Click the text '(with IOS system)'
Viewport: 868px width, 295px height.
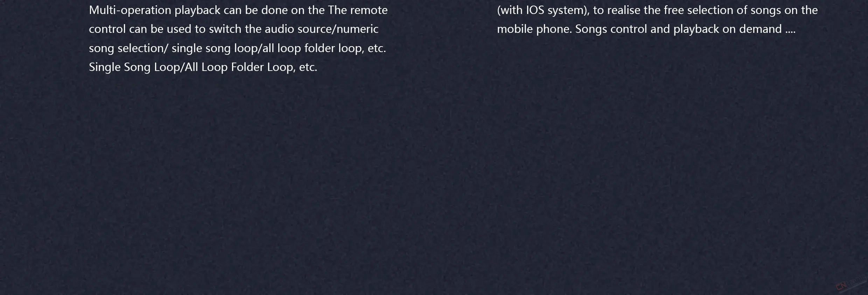[x=544, y=10]
